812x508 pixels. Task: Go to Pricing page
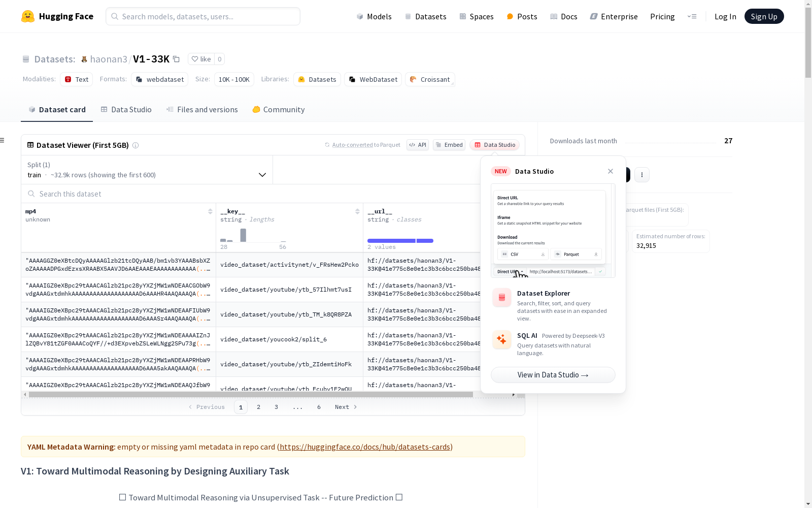coord(662,16)
